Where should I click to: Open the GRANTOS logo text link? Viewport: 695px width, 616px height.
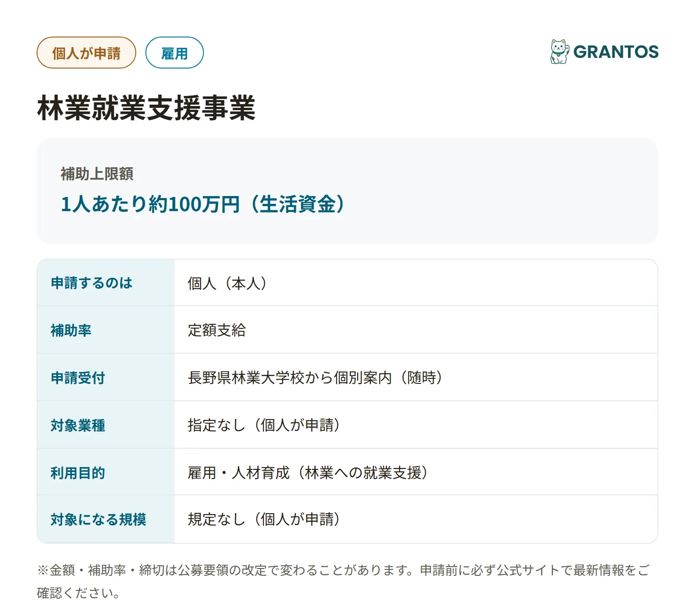[615, 52]
